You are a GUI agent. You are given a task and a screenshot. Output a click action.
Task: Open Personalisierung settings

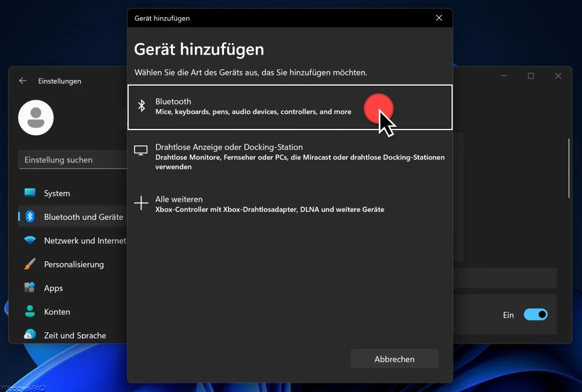[73, 264]
